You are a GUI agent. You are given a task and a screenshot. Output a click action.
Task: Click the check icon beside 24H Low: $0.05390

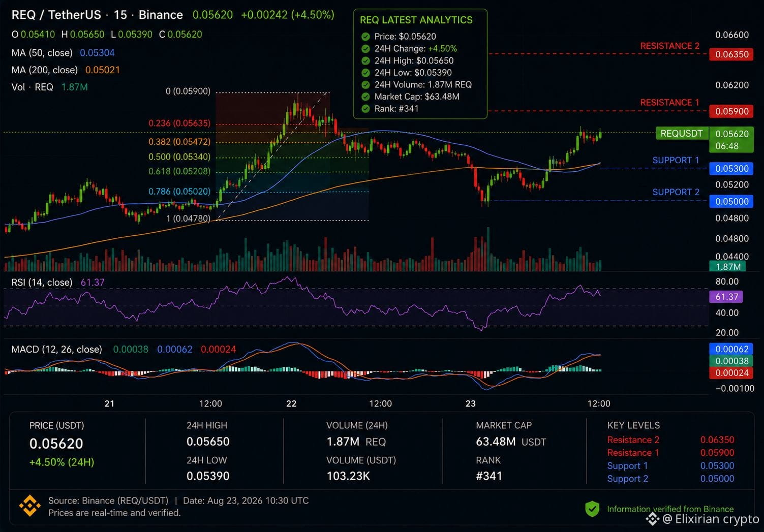pos(365,73)
